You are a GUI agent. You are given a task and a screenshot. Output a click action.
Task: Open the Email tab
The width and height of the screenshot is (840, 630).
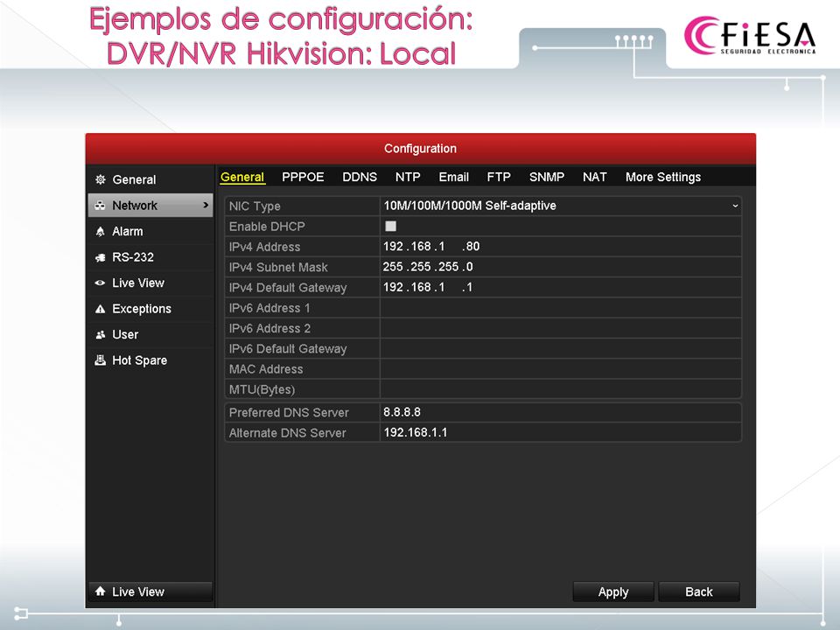point(454,177)
